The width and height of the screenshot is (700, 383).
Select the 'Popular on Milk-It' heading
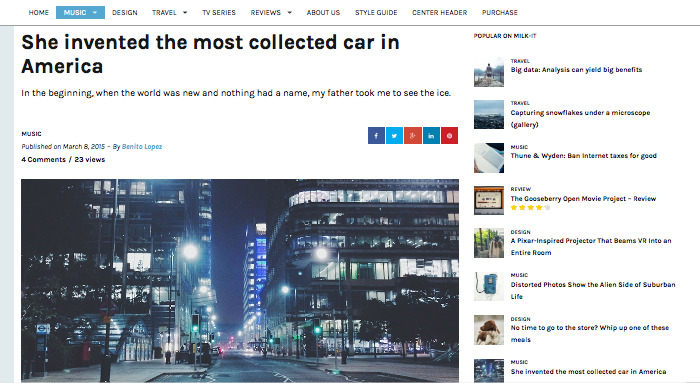[x=505, y=36]
